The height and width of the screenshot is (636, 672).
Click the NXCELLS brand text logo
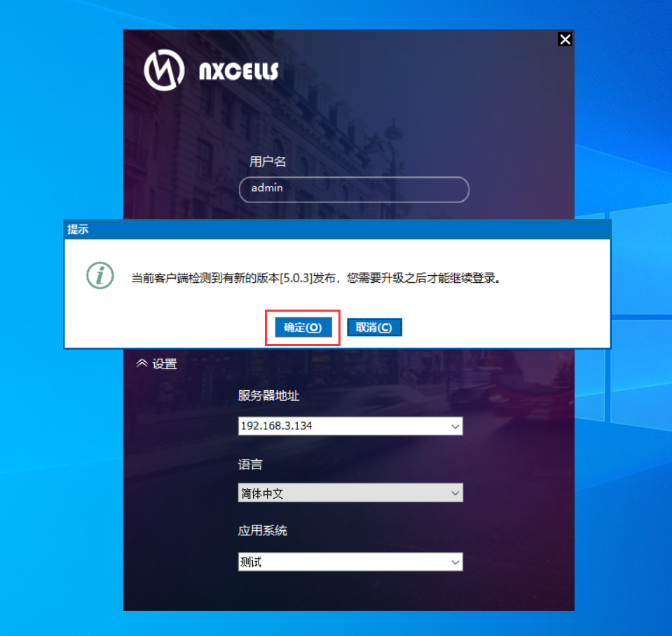click(239, 71)
